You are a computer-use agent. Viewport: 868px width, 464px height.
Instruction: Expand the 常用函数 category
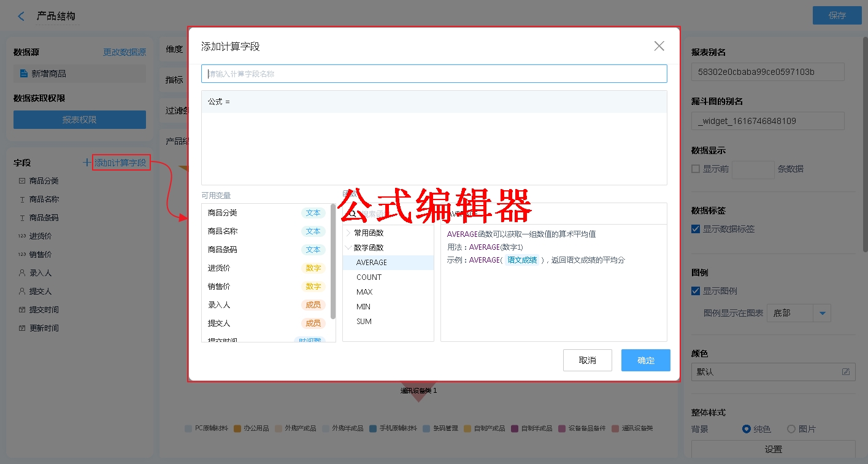point(349,233)
